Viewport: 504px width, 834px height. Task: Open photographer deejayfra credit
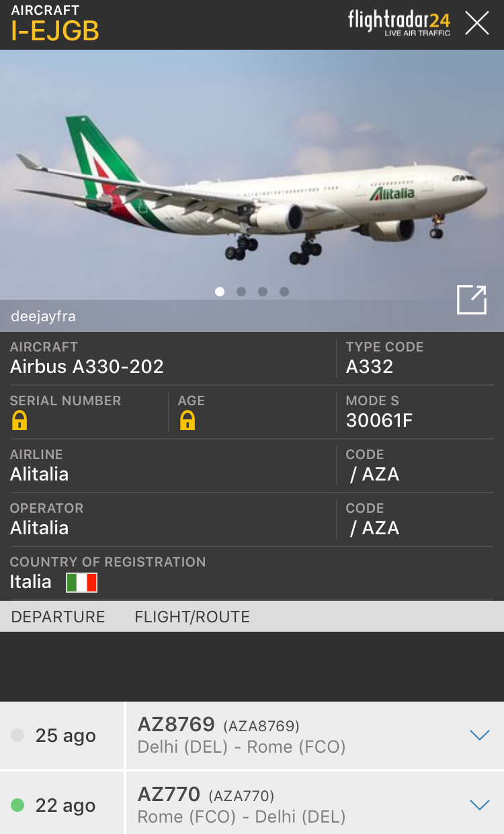coord(44,317)
